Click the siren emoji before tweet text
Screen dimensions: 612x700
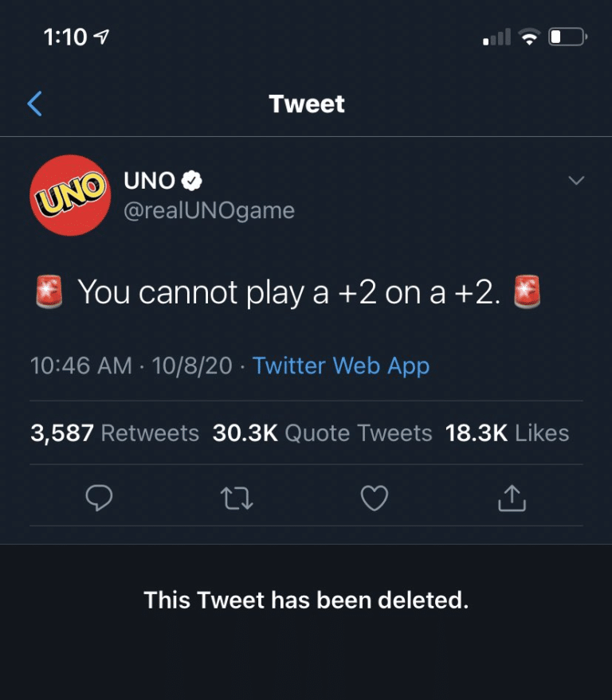point(49,292)
